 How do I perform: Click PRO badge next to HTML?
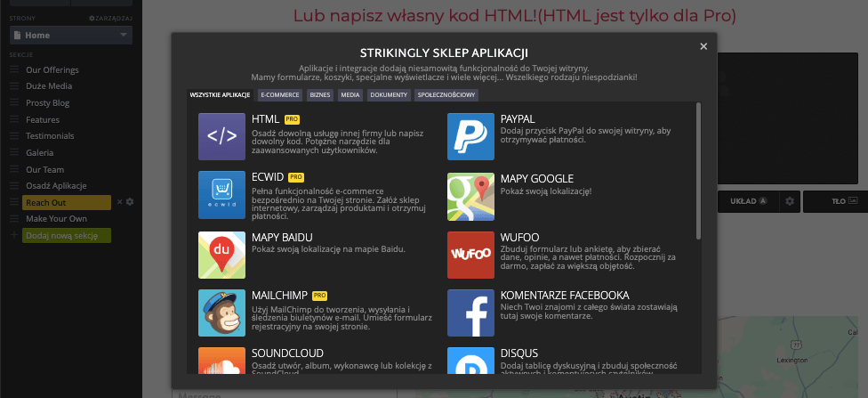coord(293,119)
